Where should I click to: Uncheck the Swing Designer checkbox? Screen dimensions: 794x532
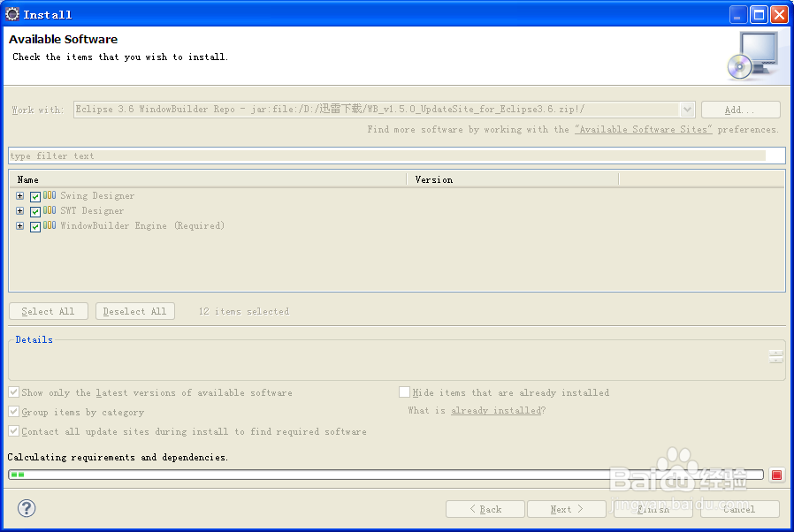(35, 196)
